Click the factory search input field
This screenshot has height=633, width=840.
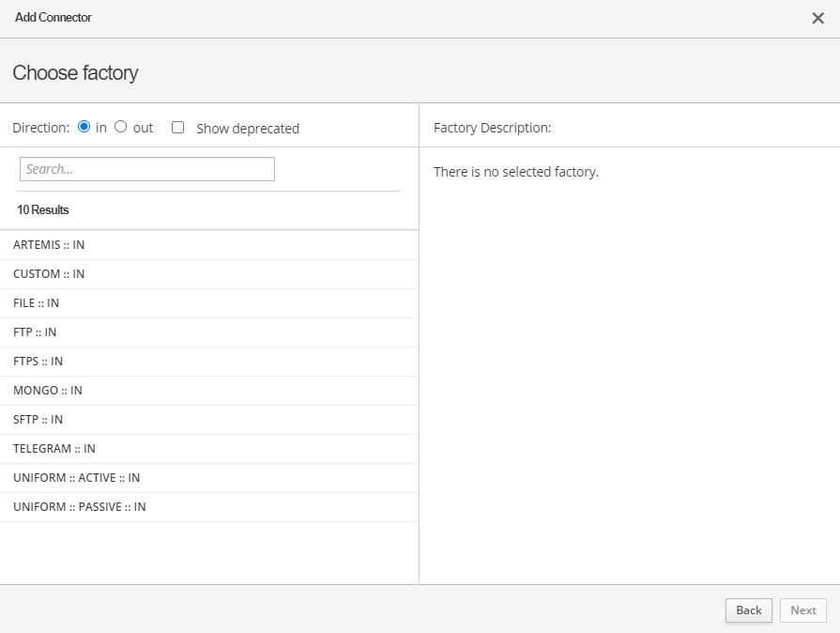[147, 169]
